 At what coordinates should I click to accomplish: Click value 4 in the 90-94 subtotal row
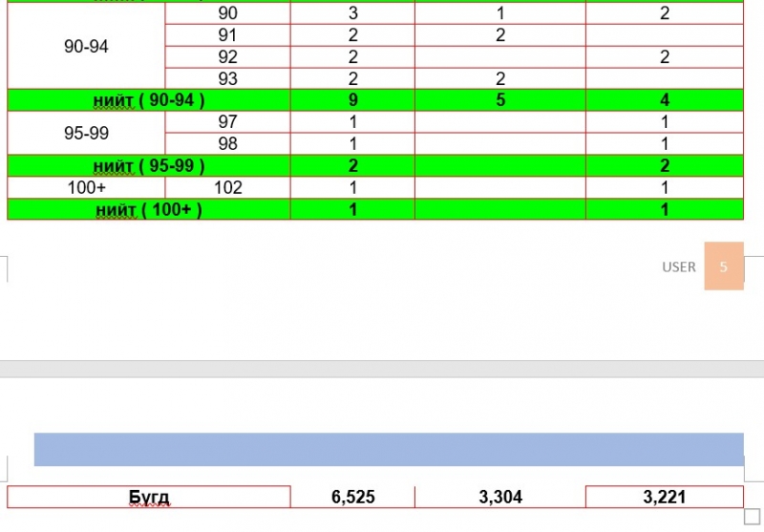(665, 100)
